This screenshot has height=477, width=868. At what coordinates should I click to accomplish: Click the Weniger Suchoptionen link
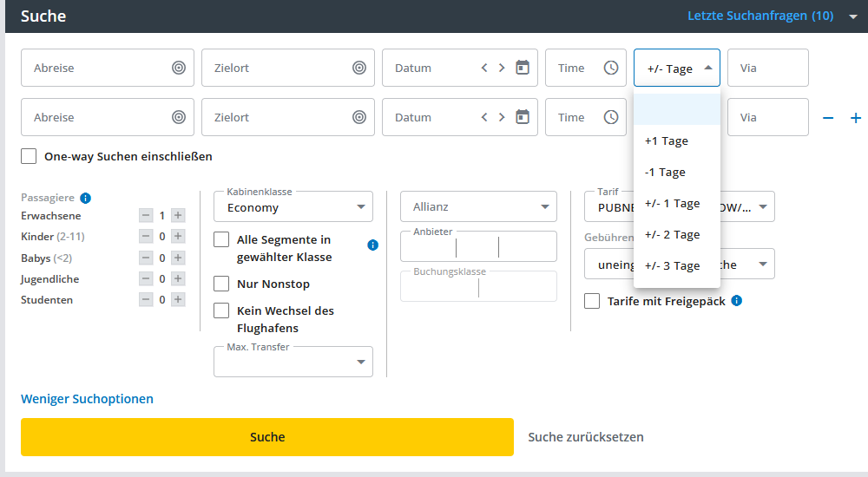87,399
